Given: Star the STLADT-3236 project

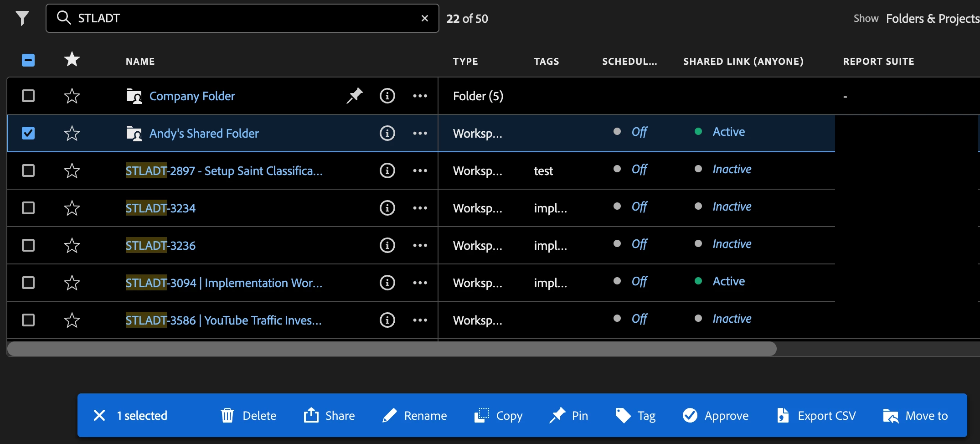Looking at the screenshot, I should click(x=72, y=245).
